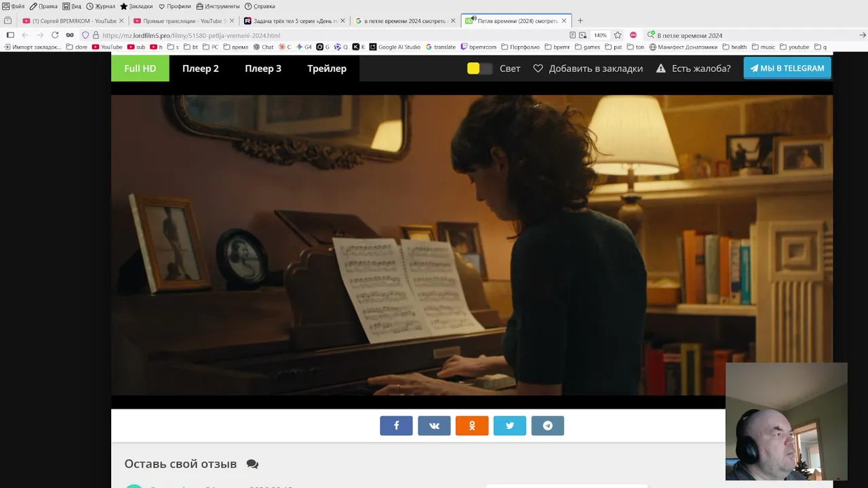This screenshot has width=868, height=488.
Task: Reload the current page
Action: pyautogui.click(x=55, y=35)
